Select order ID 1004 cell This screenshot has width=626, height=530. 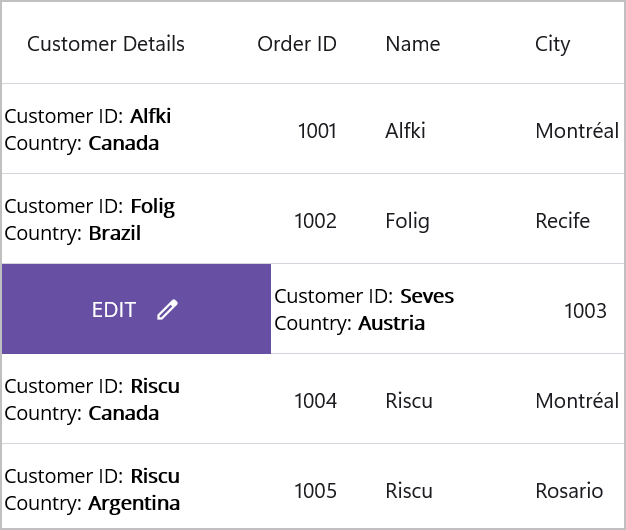pos(315,401)
